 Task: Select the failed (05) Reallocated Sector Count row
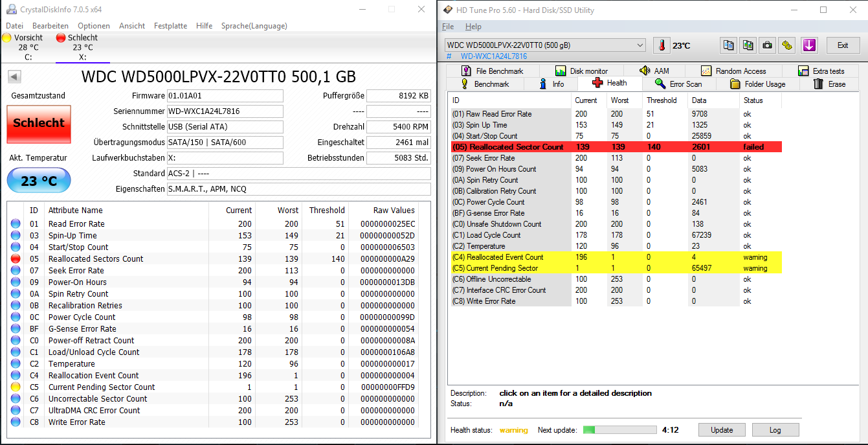click(616, 147)
